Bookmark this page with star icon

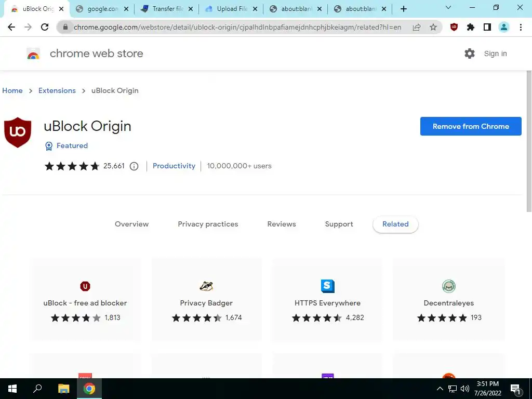tap(433, 27)
